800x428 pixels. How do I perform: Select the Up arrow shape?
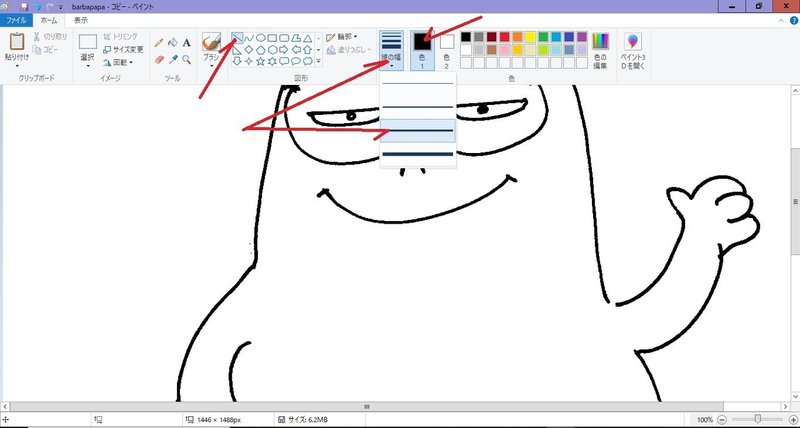coord(308,49)
